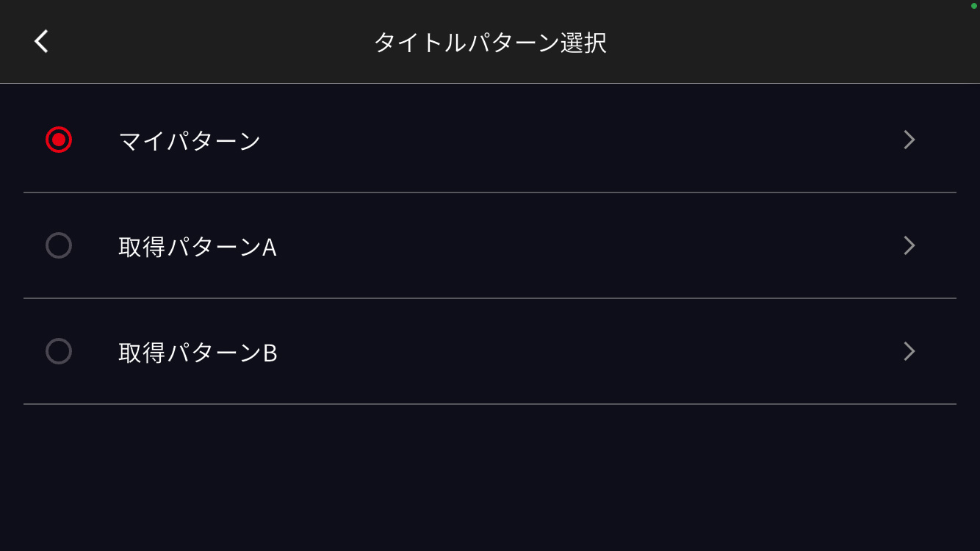Tap the 取得パターンA list item
Viewport: 980px width, 551px height.
pos(441,245)
